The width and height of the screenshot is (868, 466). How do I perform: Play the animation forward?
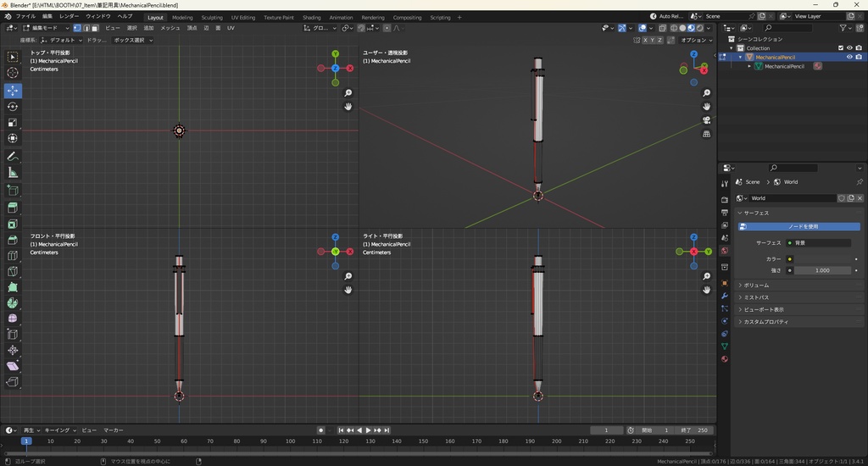tap(368, 430)
